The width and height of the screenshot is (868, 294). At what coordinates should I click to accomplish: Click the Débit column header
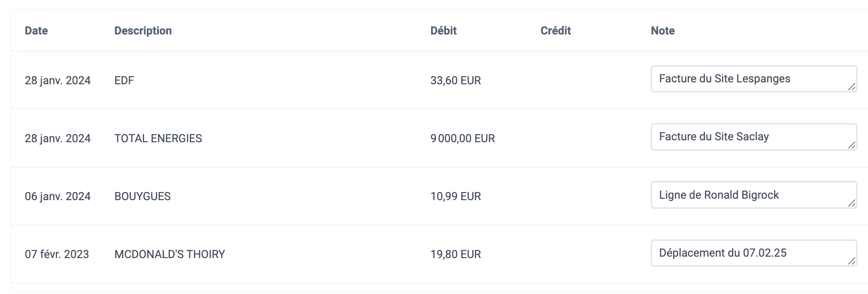(x=444, y=31)
